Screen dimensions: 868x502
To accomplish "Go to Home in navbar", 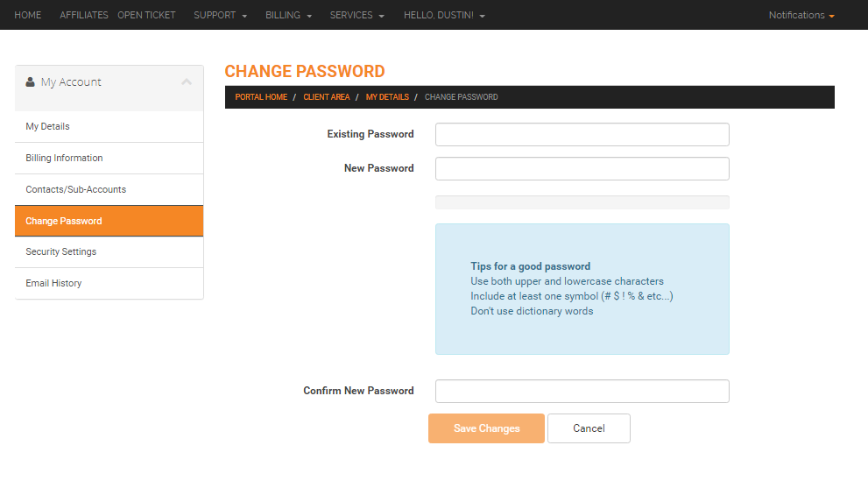I will (28, 15).
